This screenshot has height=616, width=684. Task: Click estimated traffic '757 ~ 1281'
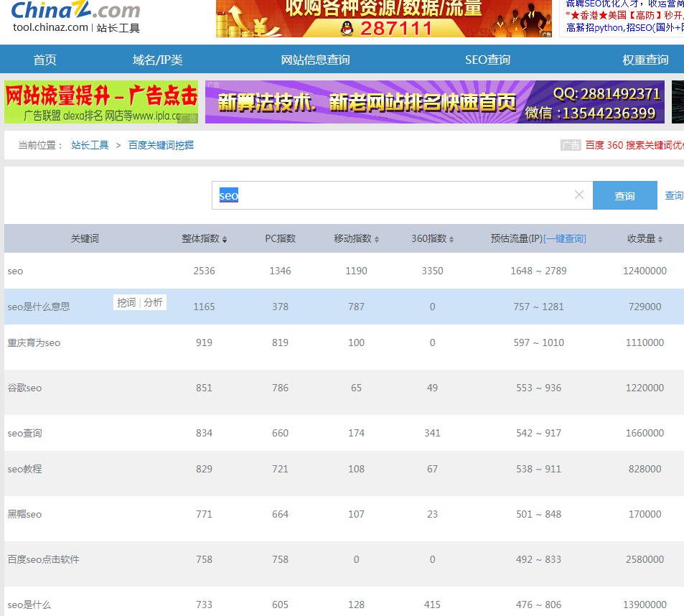tap(539, 307)
